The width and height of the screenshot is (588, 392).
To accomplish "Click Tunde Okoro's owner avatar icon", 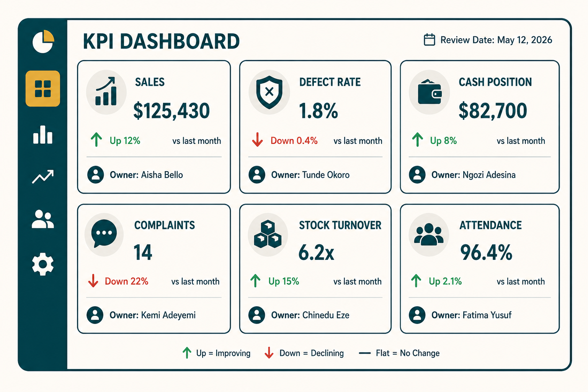I will coord(257,175).
